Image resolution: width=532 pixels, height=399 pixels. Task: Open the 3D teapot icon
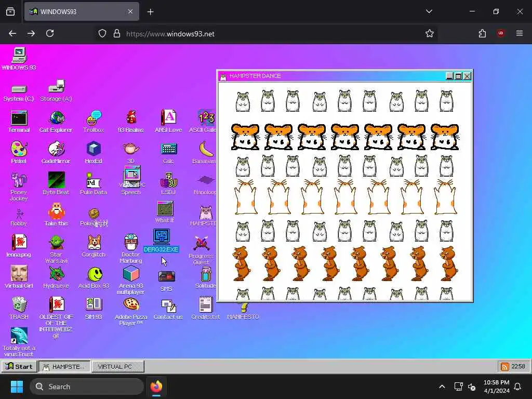coord(130,153)
